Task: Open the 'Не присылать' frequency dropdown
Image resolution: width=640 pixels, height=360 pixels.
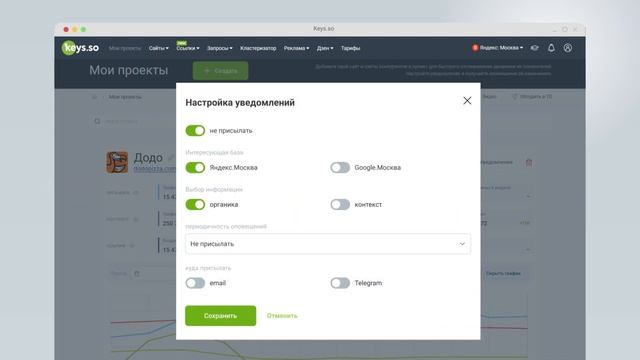Action: point(328,244)
